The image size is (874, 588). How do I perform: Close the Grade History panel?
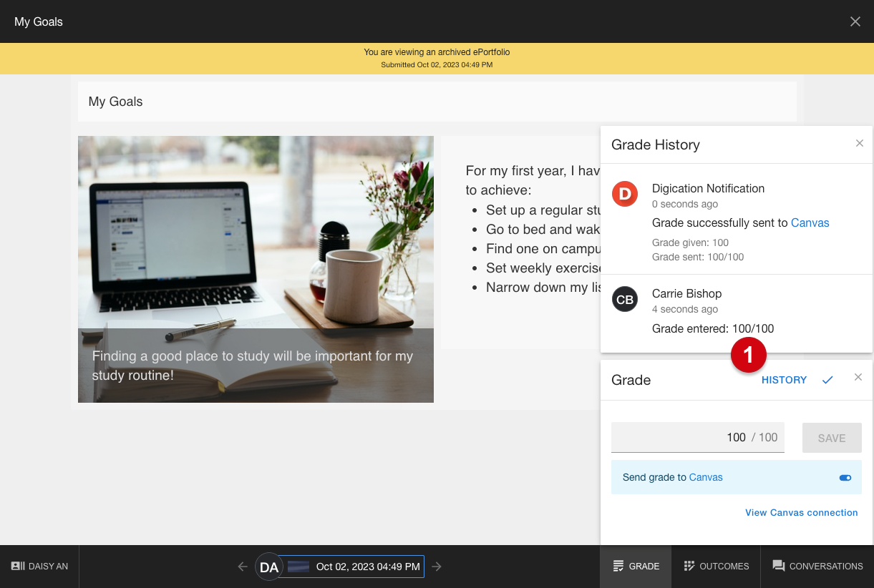click(x=860, y=143)
